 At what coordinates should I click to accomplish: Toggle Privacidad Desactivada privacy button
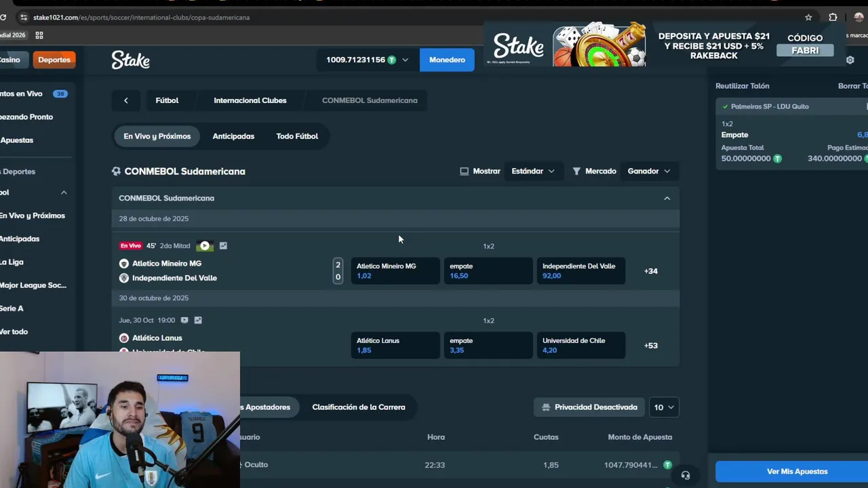589,407
